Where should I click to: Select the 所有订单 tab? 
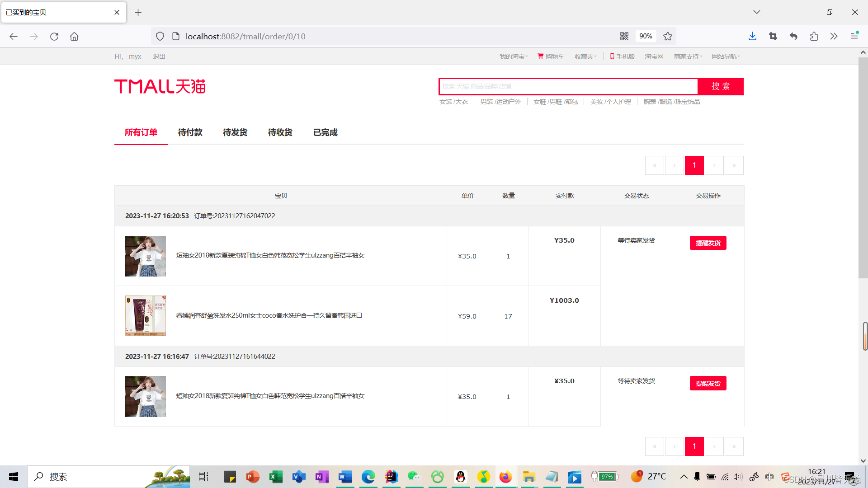(x=141, y=132)
